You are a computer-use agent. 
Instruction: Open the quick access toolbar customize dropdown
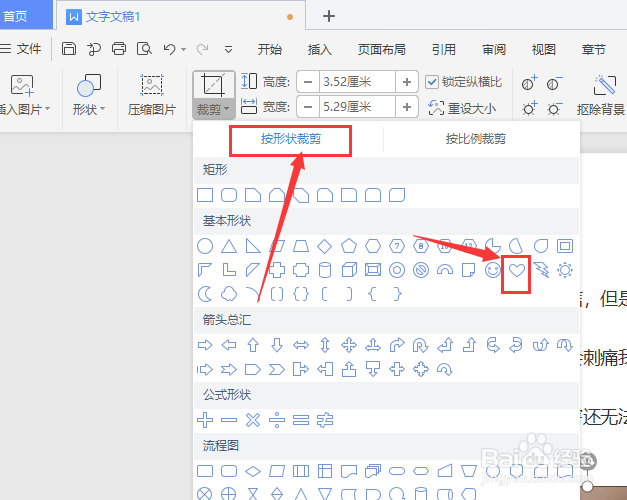228,50
